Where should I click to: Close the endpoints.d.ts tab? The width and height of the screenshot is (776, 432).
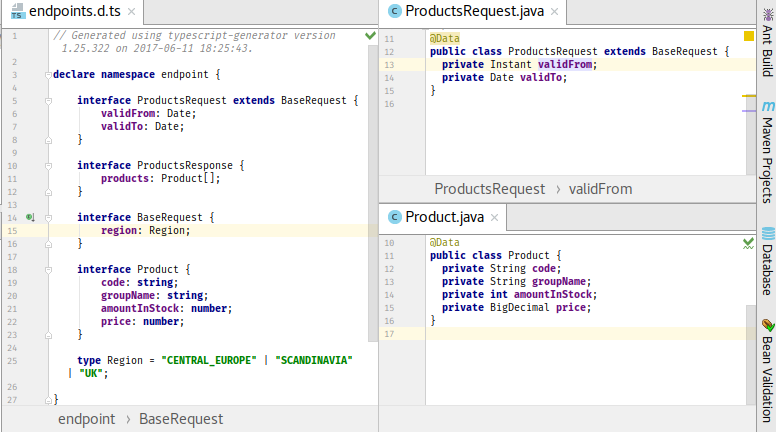(131, 11)
